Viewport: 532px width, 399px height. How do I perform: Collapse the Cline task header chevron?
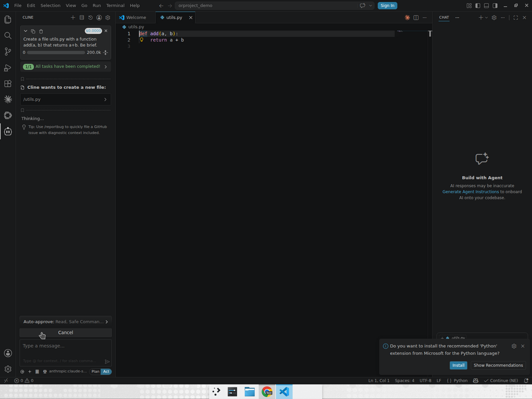pyautogui.click(x=25, y=31)
